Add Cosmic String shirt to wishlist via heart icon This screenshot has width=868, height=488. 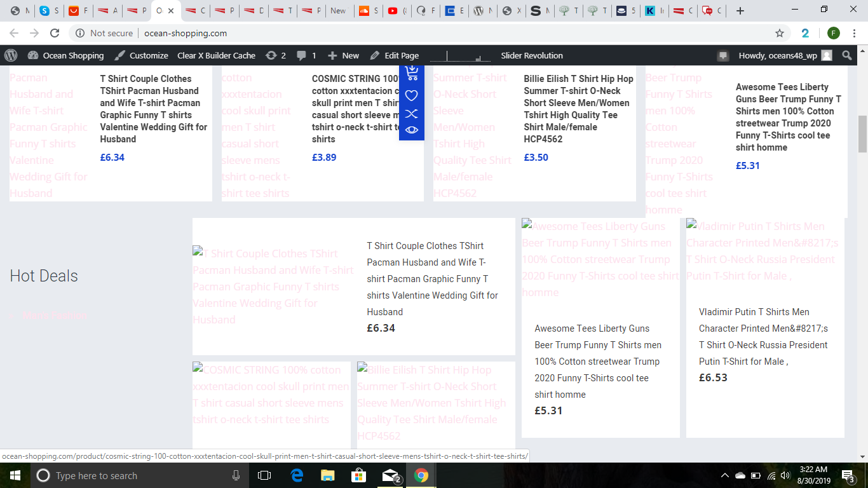click(x=411, y=95)
